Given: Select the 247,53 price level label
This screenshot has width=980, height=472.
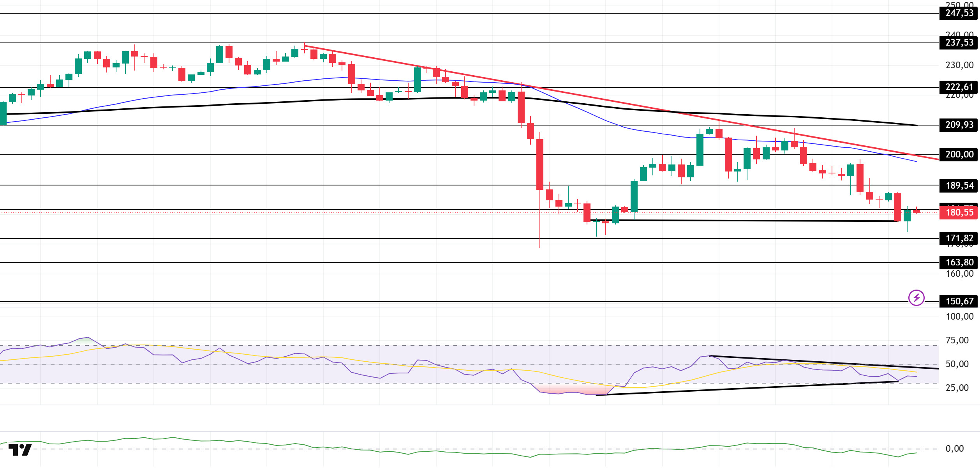Looking at the screenshot, I should [x=959, y=13].
